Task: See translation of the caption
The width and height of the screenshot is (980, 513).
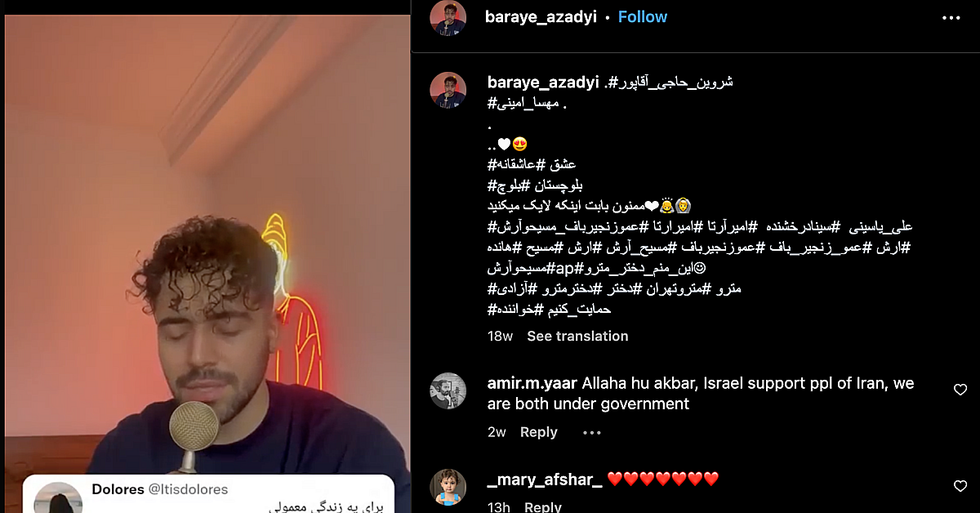Action: pyautogui.click(x=577, y=336)
